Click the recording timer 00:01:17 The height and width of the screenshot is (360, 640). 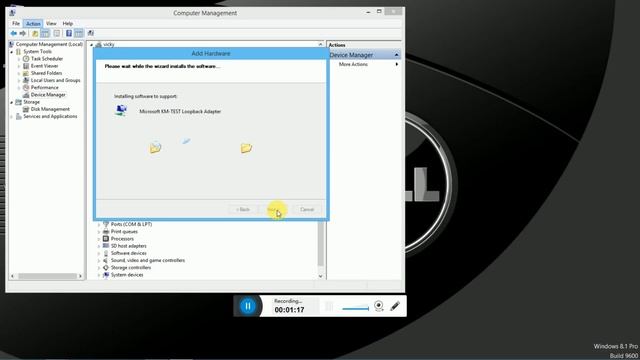[289, 310]
